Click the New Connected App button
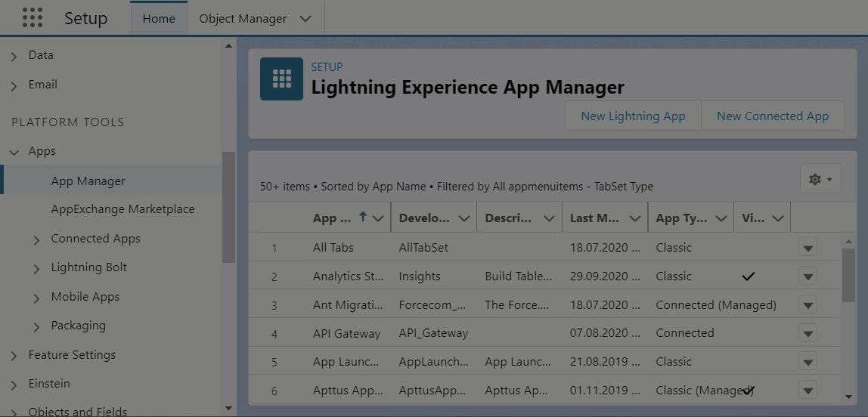 pos(772,116)
